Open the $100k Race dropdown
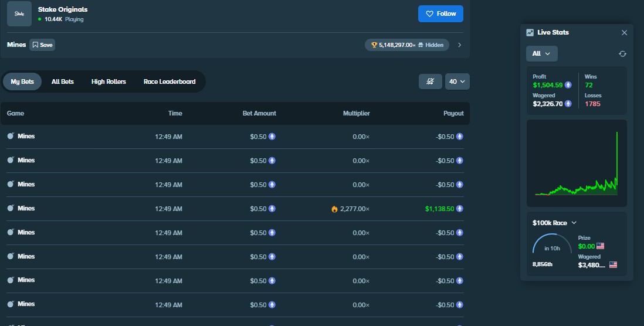 554,223
